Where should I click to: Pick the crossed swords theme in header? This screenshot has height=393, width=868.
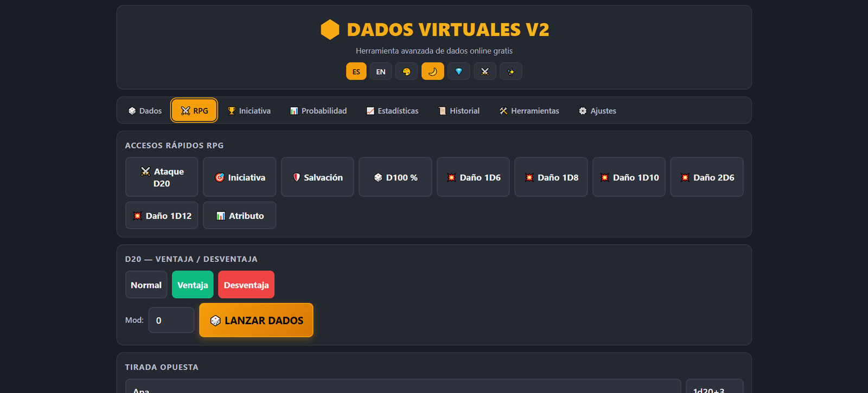pos(485,72)
